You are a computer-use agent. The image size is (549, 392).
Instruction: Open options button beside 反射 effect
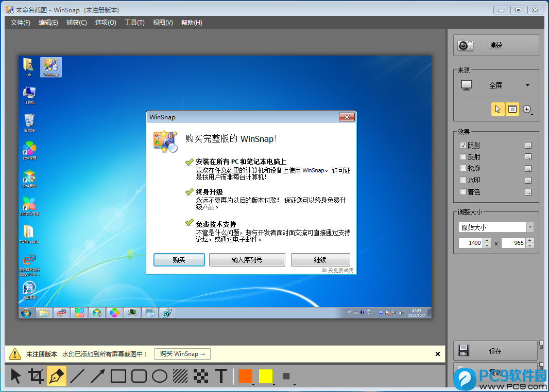pos(528,157)
